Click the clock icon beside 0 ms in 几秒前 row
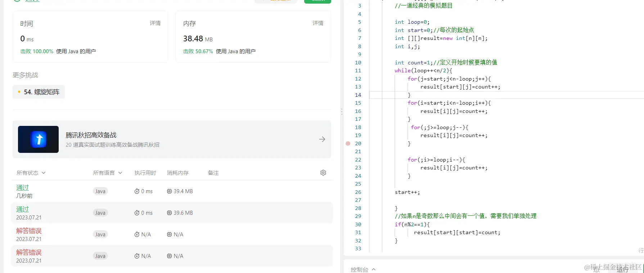The image size is (644, 273). coord(137,191)
